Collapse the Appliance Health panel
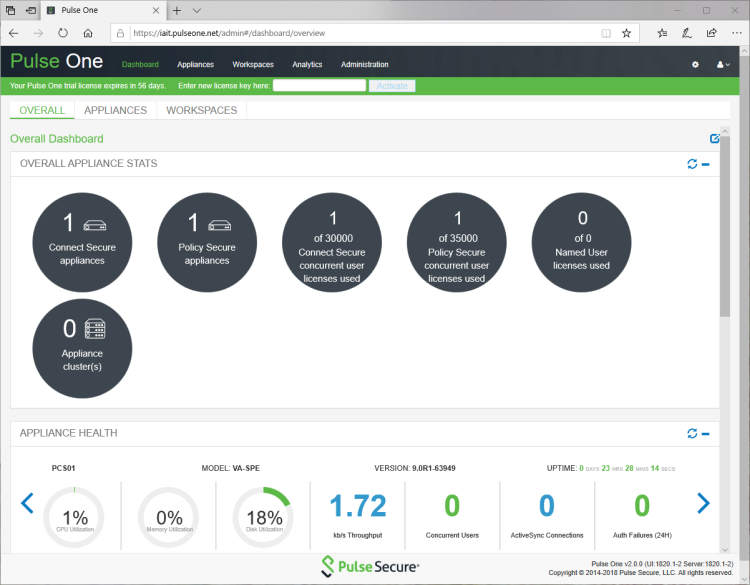This screenshot has height=585, width=750. pyautogui.click(x=705, y=434)
